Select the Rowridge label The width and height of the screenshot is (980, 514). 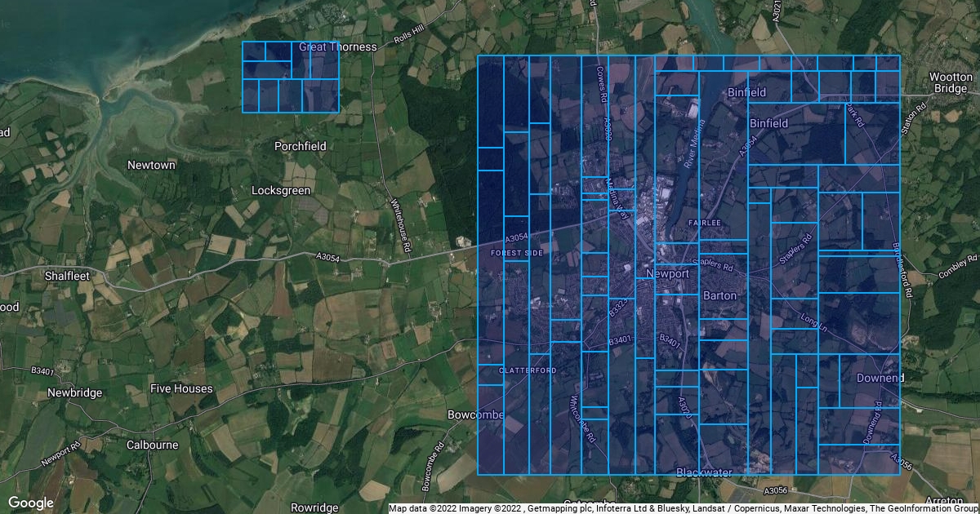pos(314,507)
